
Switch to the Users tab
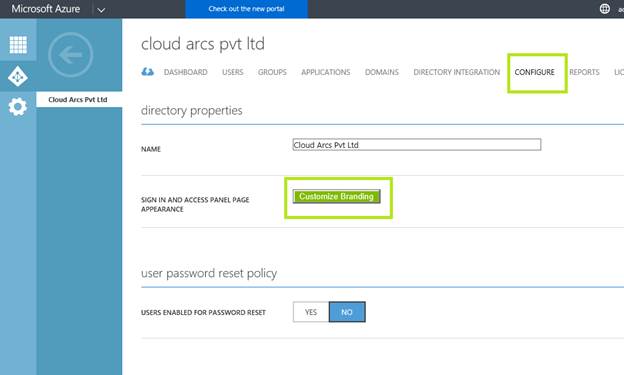(x=232, y=72)
